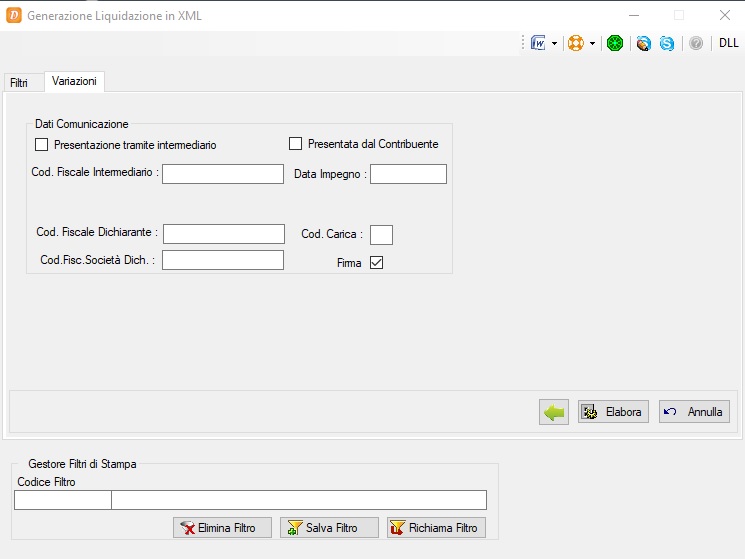Click the green back arrow button
Screen dimensions: 745x559
pos(554,412)
